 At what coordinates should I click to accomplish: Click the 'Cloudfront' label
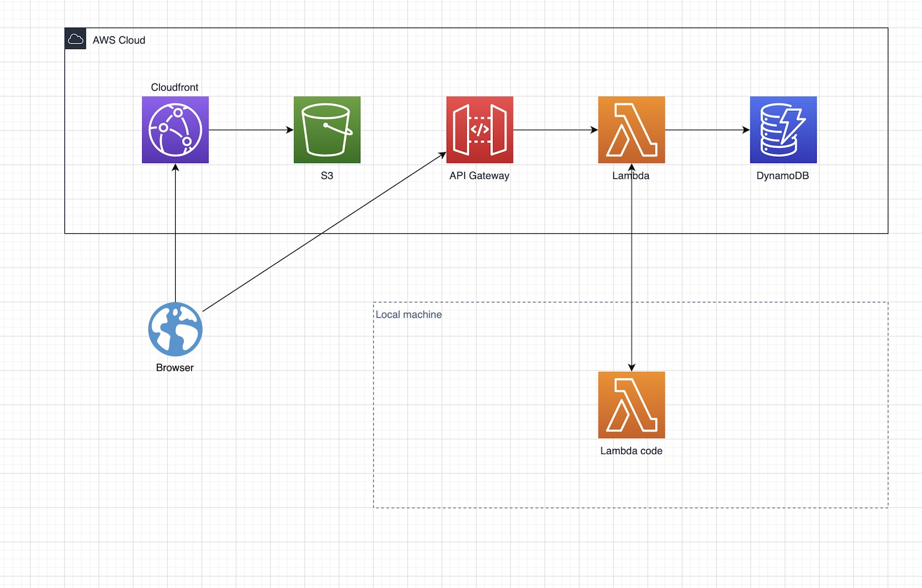[175, 88]
